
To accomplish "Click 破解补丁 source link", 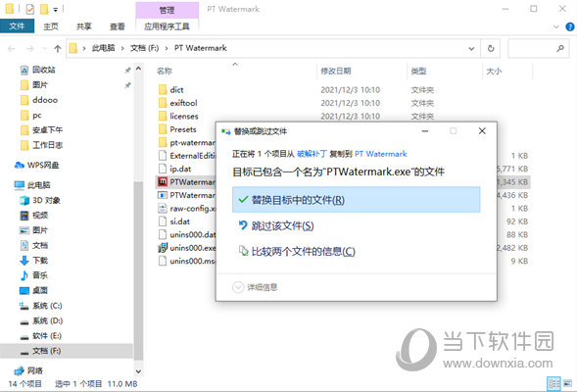I will 313,154.
